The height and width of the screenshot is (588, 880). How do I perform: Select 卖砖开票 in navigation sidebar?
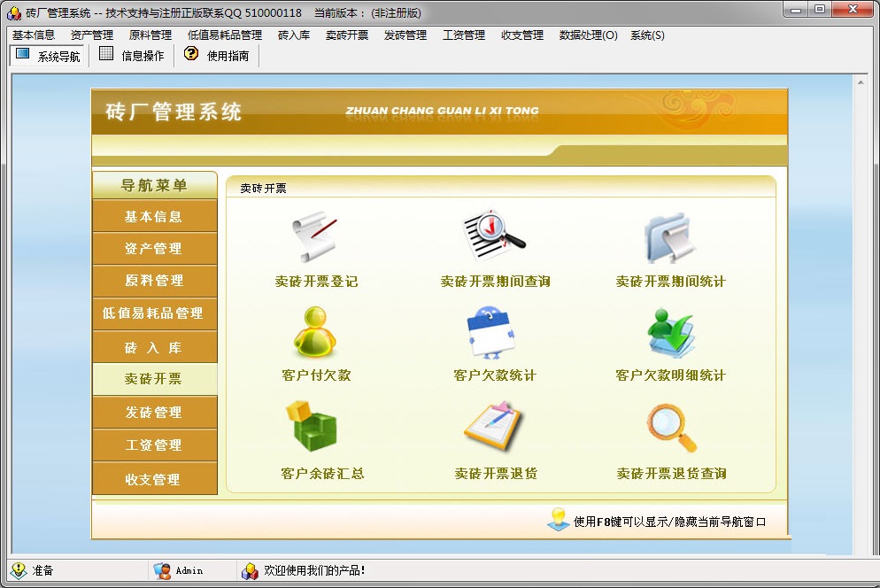154,379
